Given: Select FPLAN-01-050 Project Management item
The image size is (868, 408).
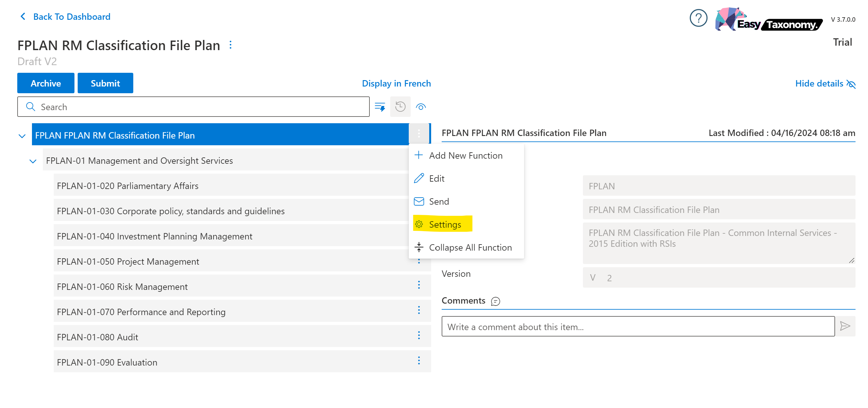Looking at the screenshot, I should (128, 261).
